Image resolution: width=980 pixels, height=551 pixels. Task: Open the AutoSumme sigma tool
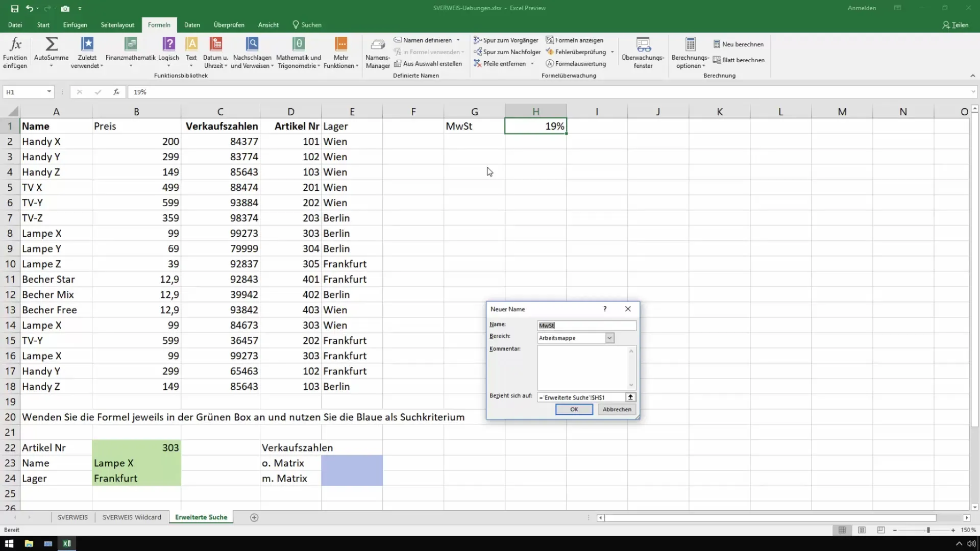(51, 53)
